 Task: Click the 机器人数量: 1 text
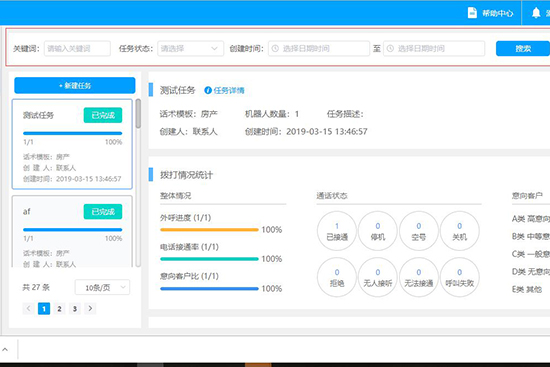click(x=272, y=114)
